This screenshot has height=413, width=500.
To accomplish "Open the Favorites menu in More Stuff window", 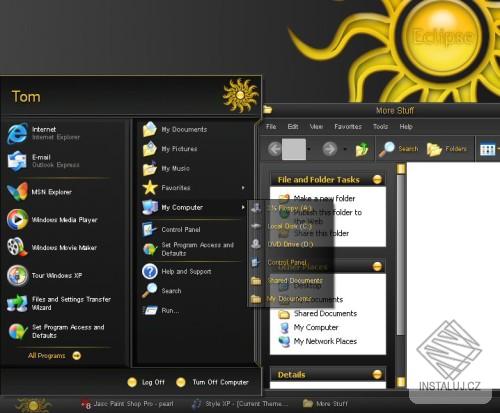I will (x=348, y=127).
